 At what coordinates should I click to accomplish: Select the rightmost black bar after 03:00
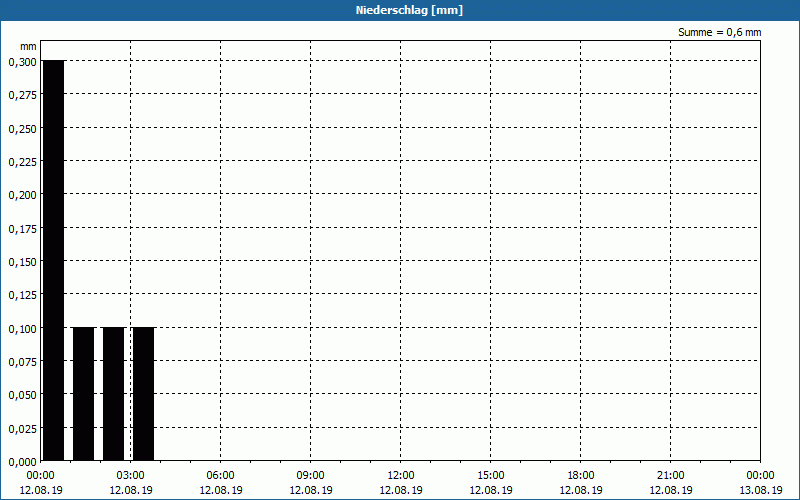tap(143, 394)
